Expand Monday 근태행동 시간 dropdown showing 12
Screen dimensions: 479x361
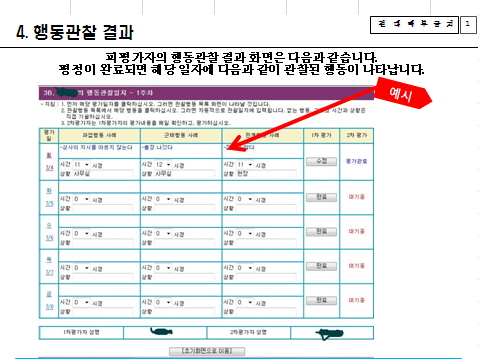tap(163, 165)
